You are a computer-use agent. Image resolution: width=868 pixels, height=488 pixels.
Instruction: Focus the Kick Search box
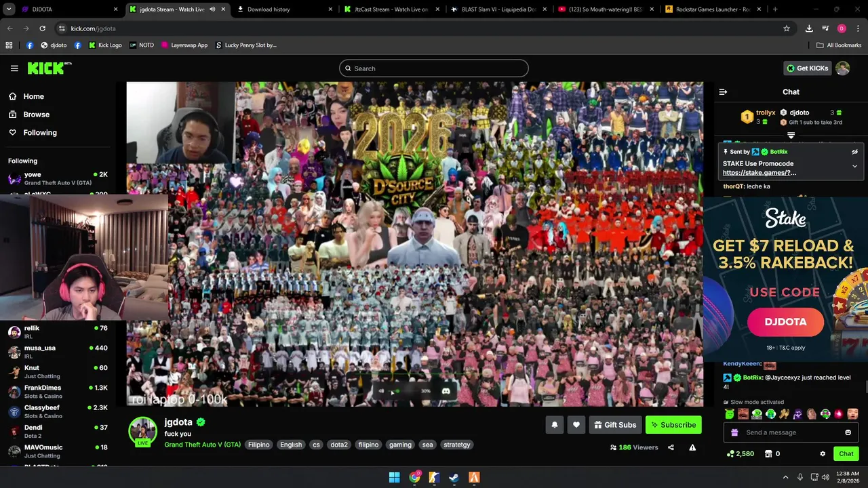tap(434, 68)
